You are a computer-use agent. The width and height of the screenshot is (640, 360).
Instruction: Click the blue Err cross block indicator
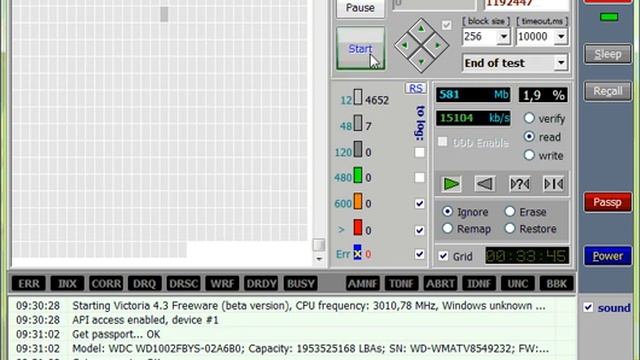(358, 253)
